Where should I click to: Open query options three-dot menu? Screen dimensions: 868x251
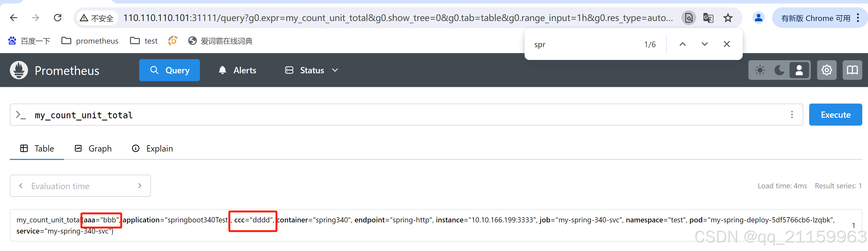[x=792, y=115]
